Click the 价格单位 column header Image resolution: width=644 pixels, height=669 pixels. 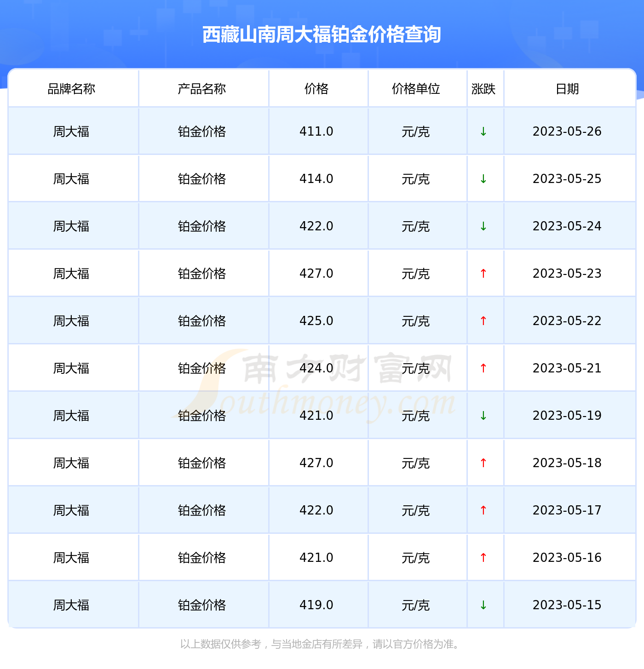pyautogui.click(x=416, y=89)
